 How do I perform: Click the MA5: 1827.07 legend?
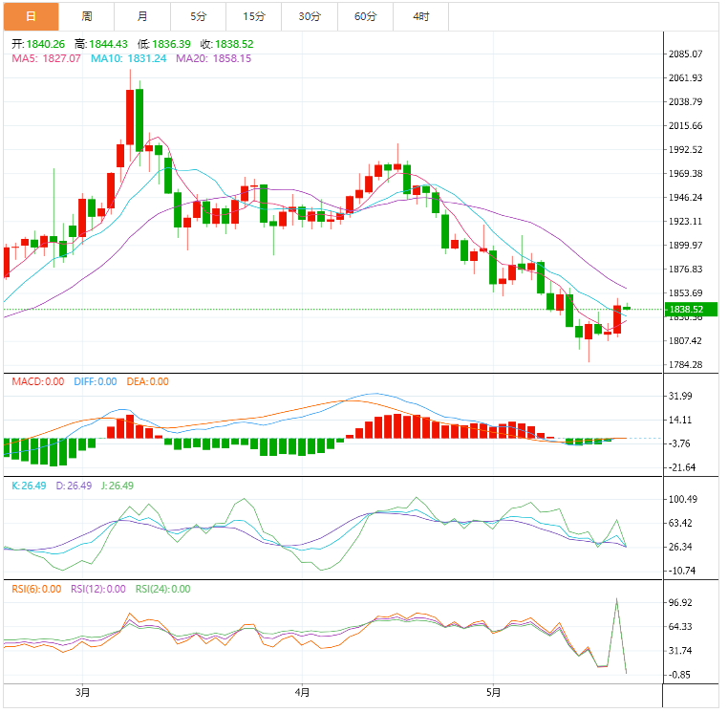47,58
